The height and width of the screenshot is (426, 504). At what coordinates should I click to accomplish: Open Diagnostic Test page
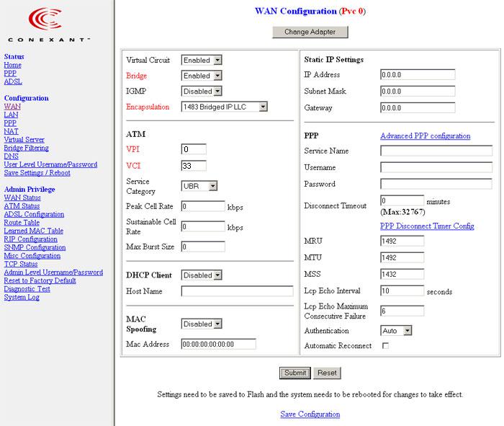[x=27, y=289]
